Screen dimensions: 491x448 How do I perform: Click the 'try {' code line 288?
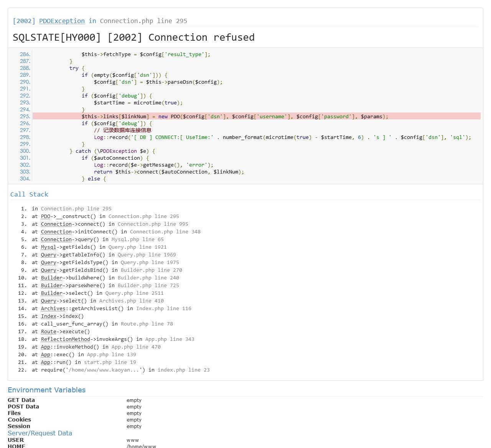click(x=77, y=68)
